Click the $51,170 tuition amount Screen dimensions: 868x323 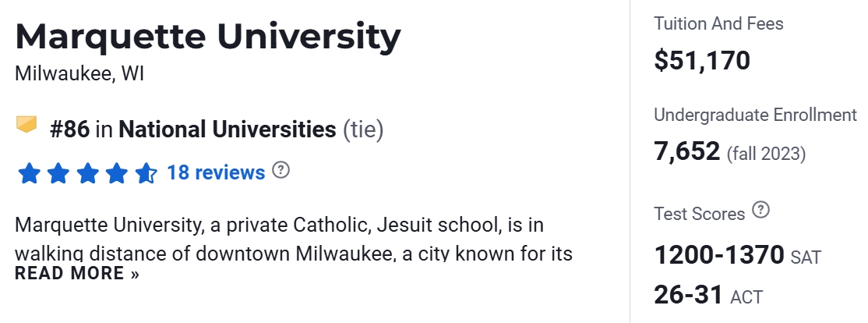(x=702, y=60)
